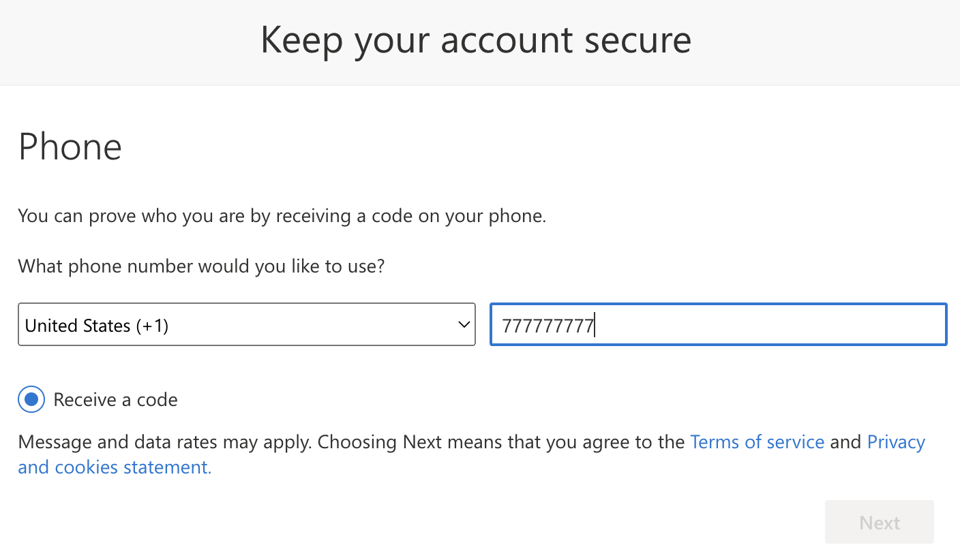The width and height of the screenshot is (960, 560).
Task: Select the "Receive a code" radio button
Action: pyautogui.click(x=31, y=399)
